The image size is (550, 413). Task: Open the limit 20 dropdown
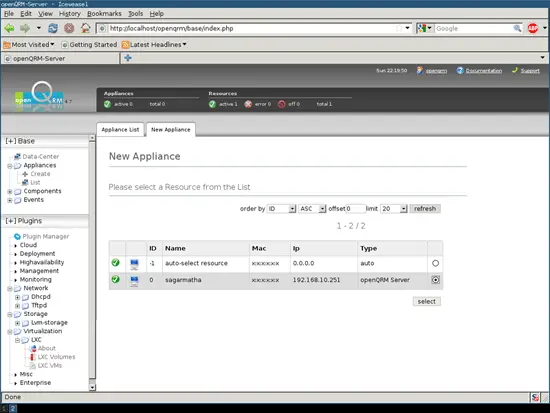(x=394, y=209)
